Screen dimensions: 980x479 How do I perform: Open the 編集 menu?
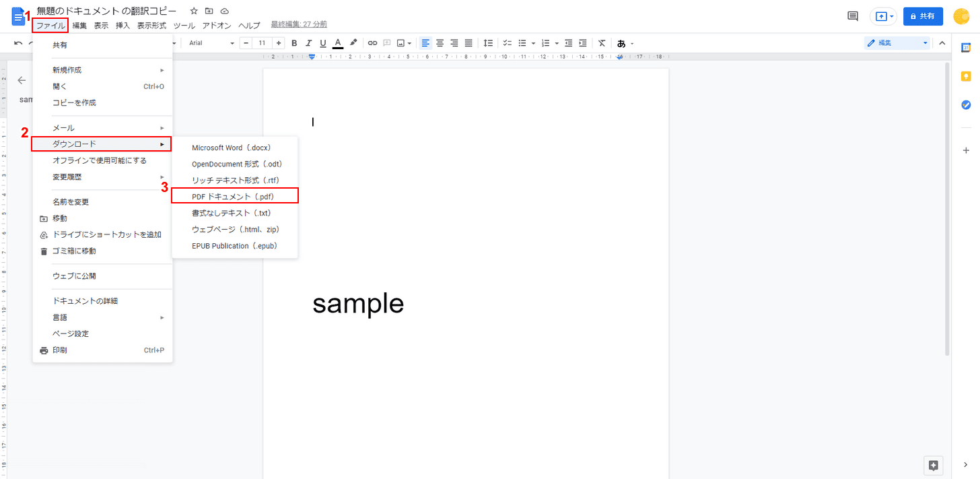[79, 26]
